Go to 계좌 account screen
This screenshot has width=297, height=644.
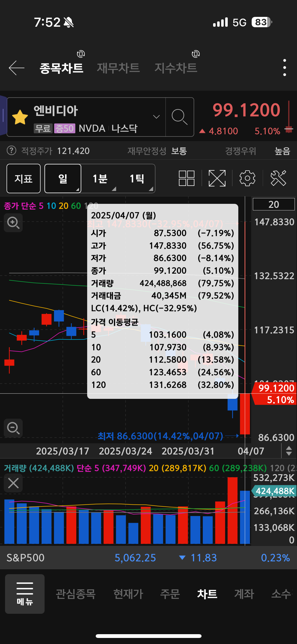244,594
